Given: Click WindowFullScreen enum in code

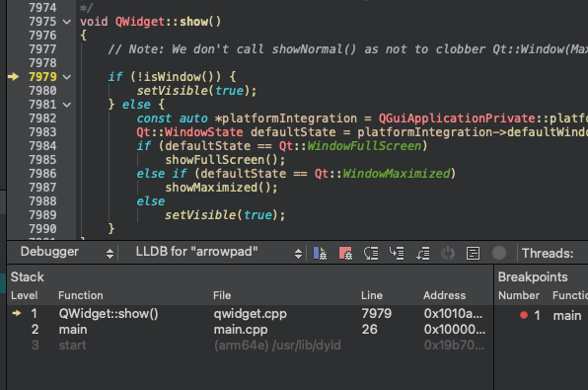Looking at the screenshot, I should [x=364, y=146].
